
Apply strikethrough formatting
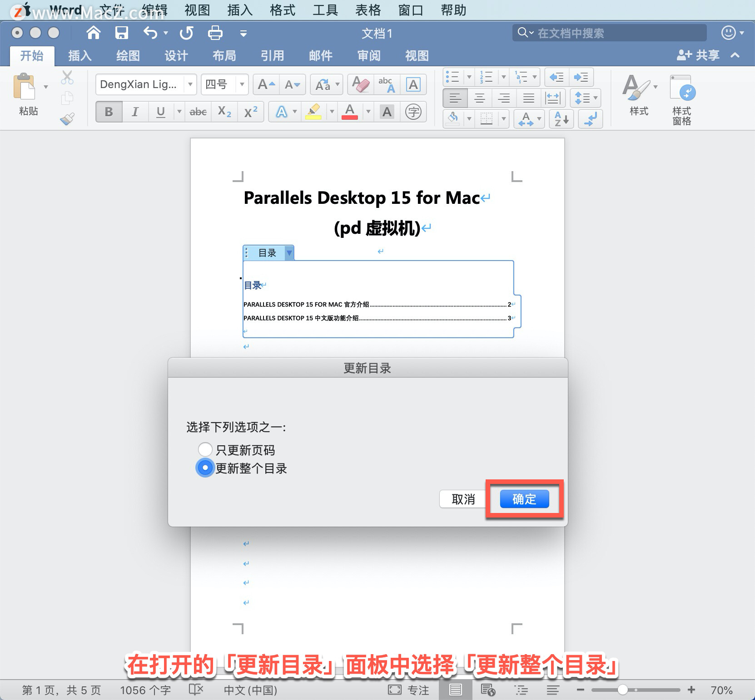(198, 112)
